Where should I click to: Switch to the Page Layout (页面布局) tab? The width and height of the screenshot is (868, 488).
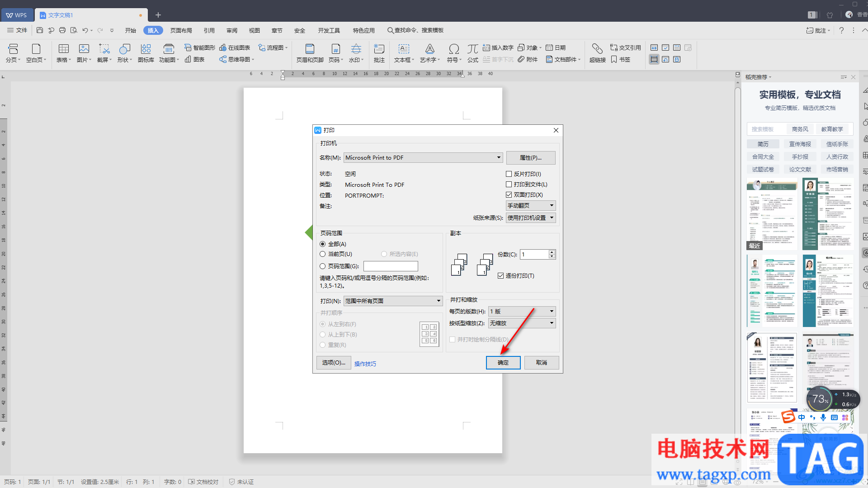pyautogui.click(x=181, y=30)
